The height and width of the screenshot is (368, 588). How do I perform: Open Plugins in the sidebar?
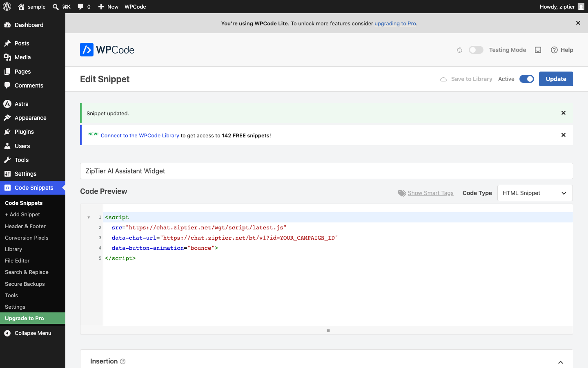point(33,132)
